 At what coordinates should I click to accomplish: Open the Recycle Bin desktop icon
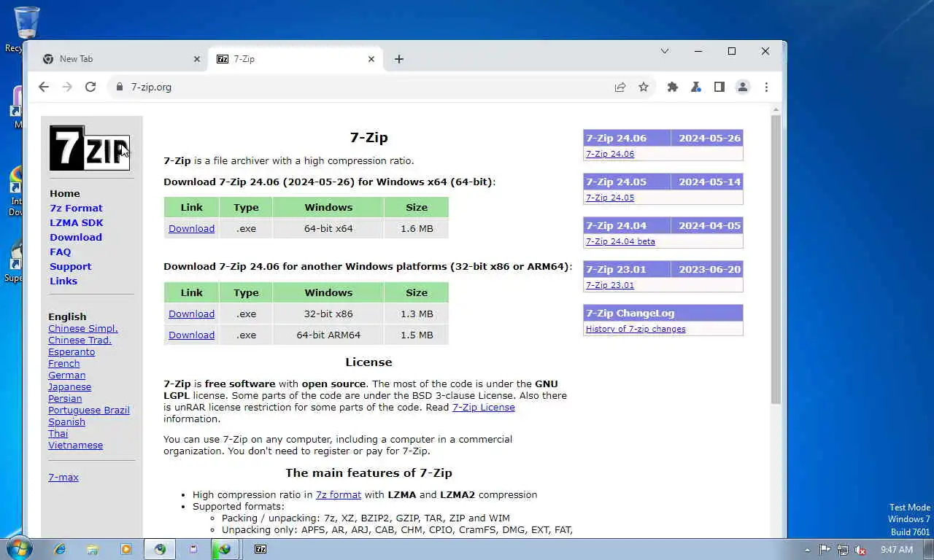27,29
